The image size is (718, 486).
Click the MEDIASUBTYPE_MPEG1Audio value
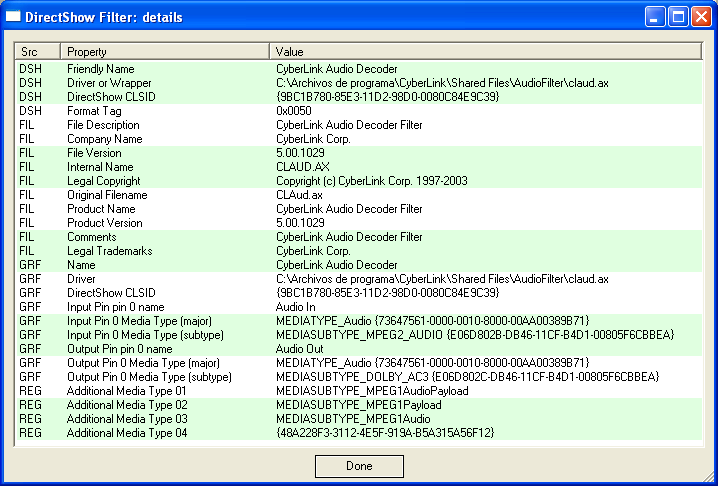point(353,419)
